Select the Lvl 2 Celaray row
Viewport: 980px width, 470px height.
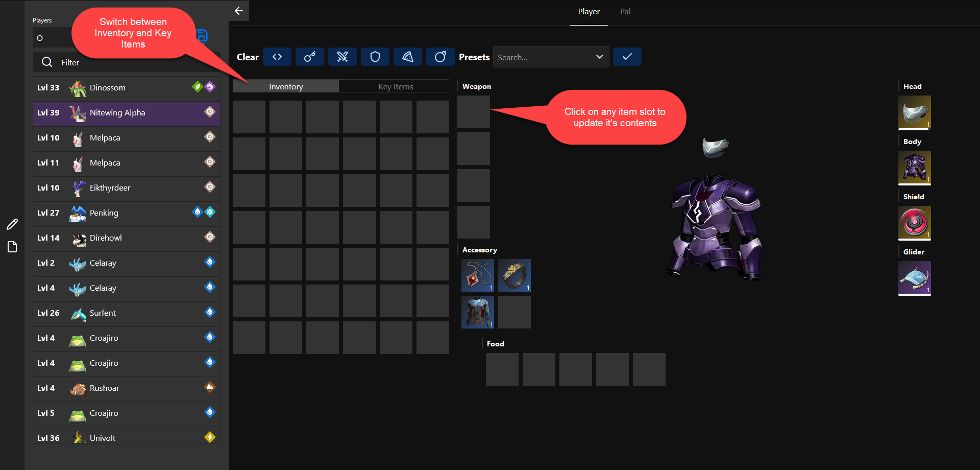pos(127,263)
